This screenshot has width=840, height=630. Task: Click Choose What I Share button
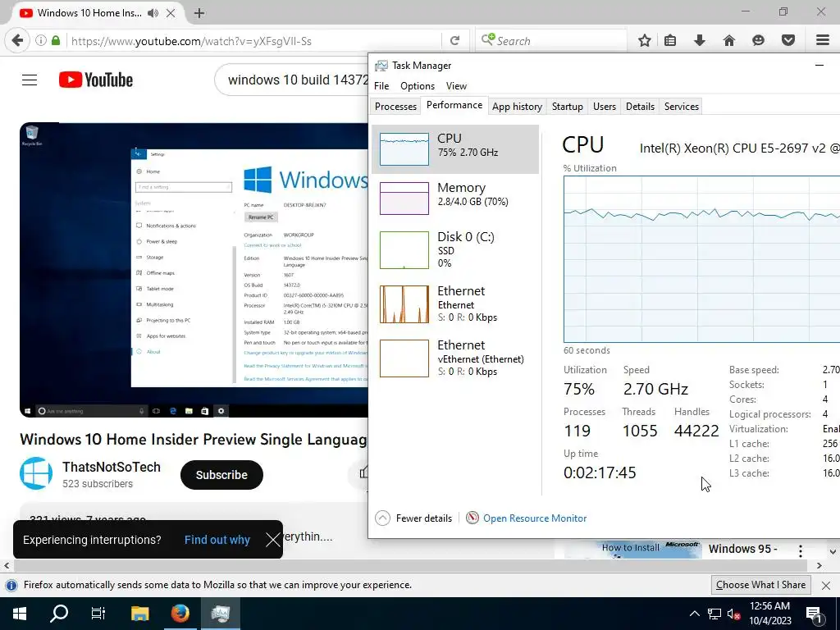760,585
